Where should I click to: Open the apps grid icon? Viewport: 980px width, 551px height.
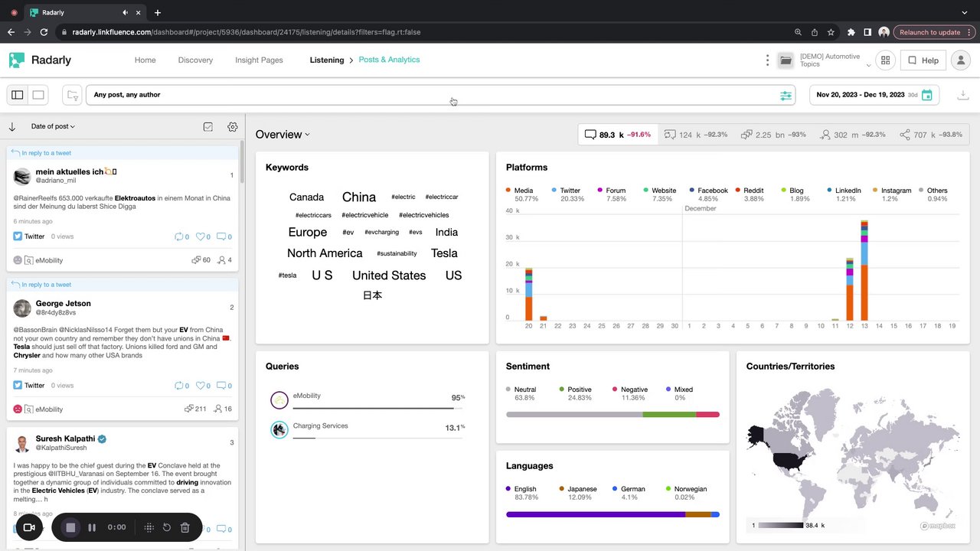coord(885,60)
